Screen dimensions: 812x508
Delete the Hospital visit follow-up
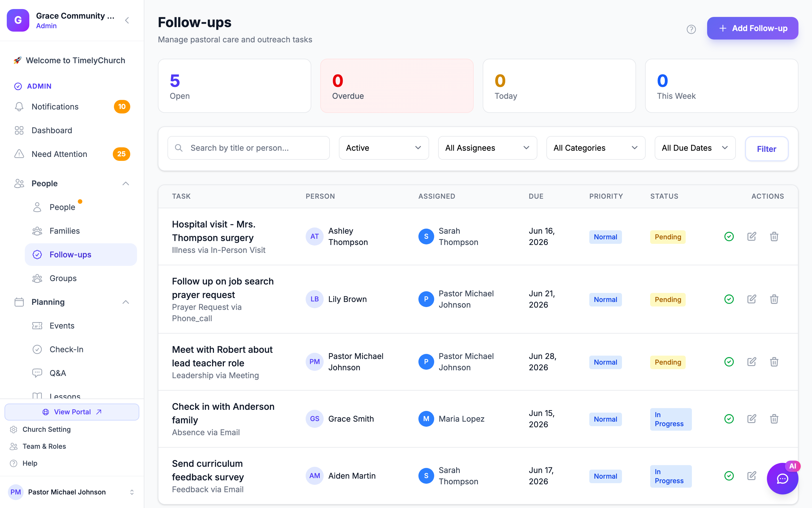click(774, 237)
